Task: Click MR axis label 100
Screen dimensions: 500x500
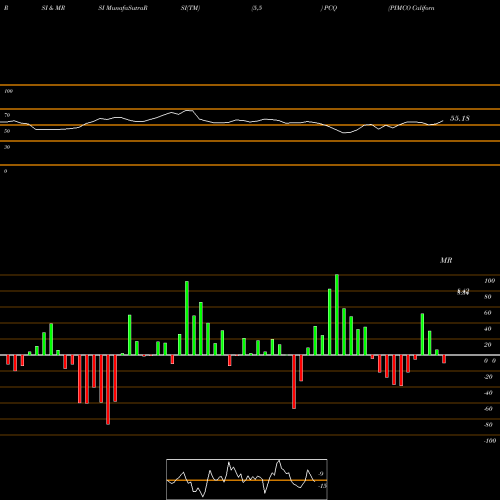Action: click(x=489, y=281)
